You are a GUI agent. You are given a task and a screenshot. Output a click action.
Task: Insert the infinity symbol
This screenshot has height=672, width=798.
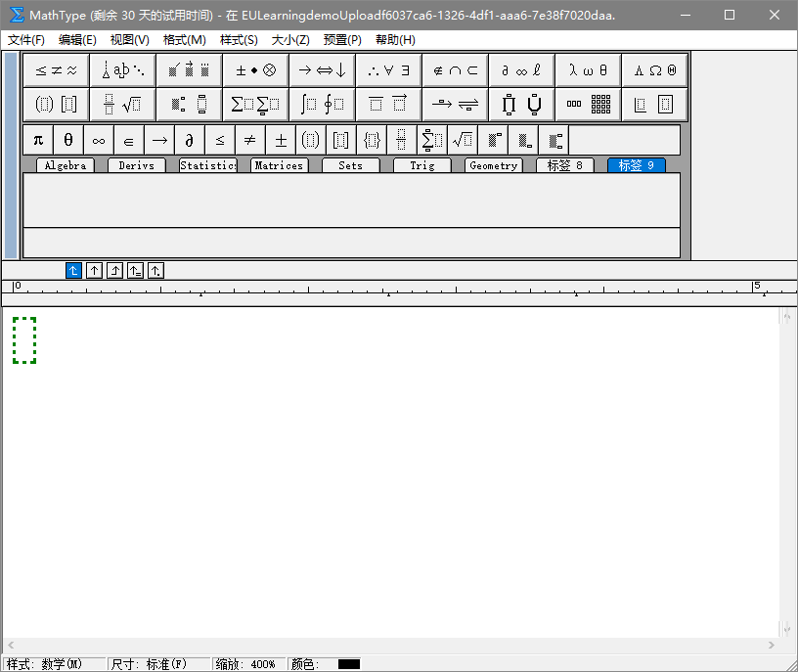tap(99, 140)
